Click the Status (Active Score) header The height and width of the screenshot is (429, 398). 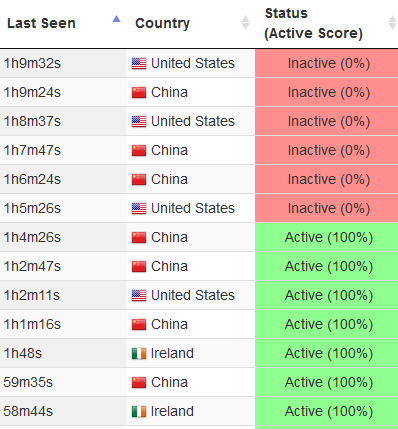click(x=313, y=23)
